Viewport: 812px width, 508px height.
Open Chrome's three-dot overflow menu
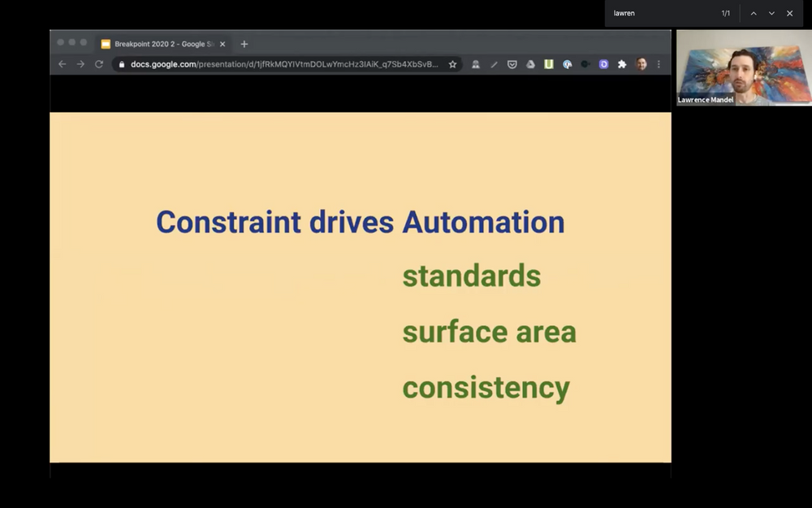tap(659, 63)
